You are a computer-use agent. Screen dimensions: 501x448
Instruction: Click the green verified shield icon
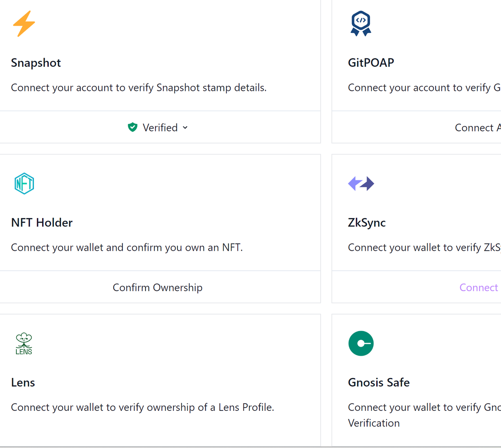[133, 127]
